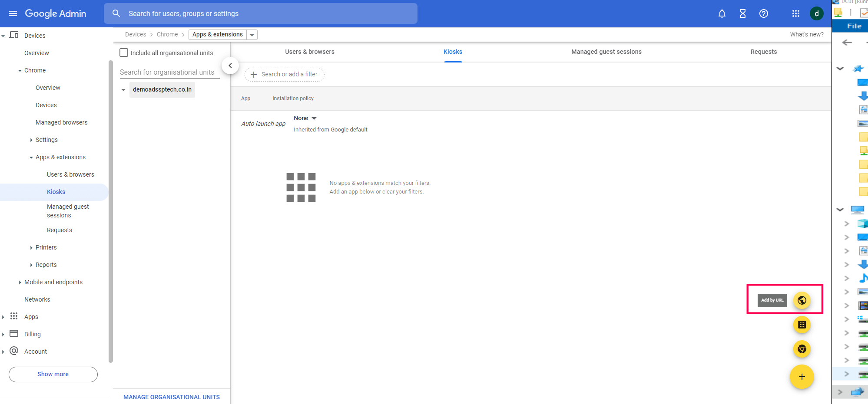Screen dimensions: 868x404
Task: Focus Search for organisational units field
Action: [169, 72]
